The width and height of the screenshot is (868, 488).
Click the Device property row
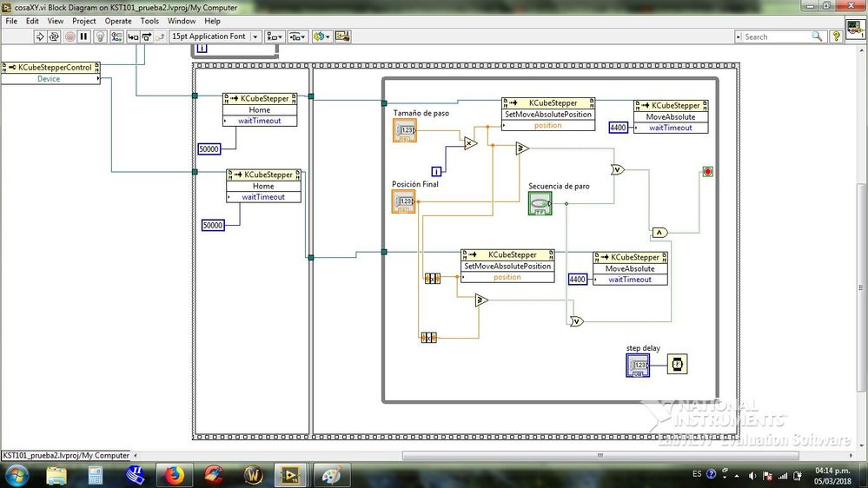50,79
